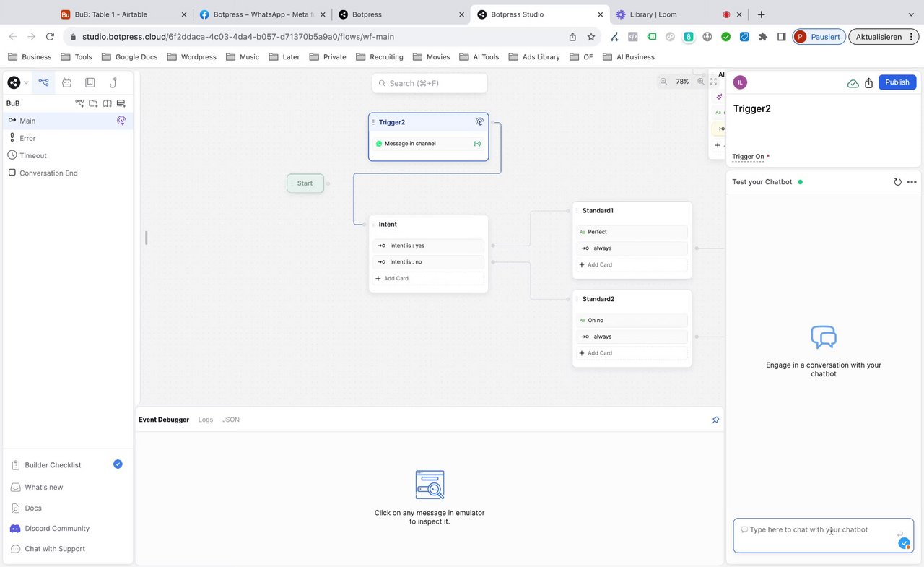Open the Agents robot icon tab

[66, 82]
